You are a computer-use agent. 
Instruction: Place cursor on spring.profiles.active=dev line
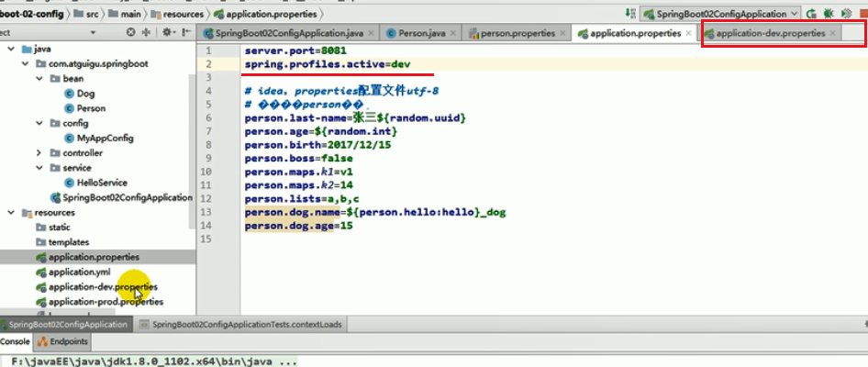point(328,64)
